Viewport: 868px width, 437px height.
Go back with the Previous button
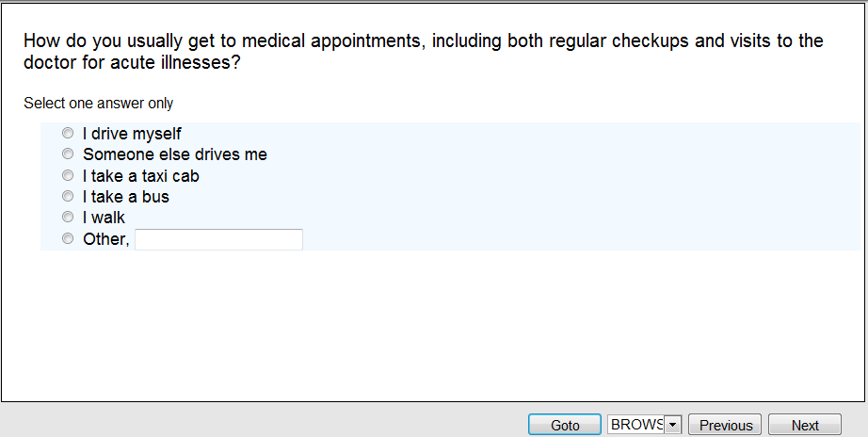coord(726,425)
